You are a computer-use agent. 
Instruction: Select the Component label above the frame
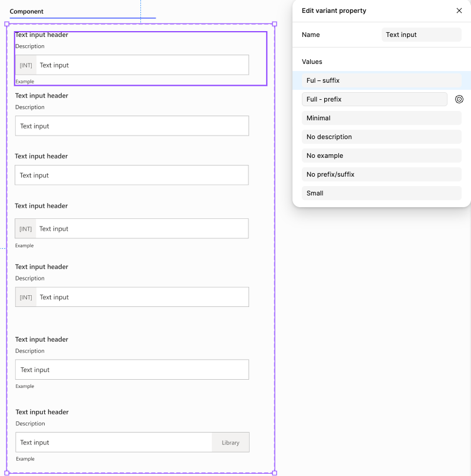[x=26, y=12]
